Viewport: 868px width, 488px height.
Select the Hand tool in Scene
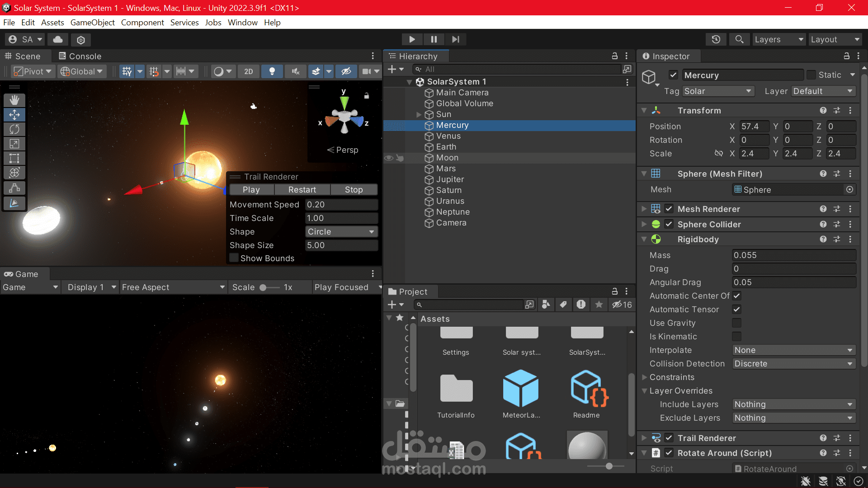[14, 100]
